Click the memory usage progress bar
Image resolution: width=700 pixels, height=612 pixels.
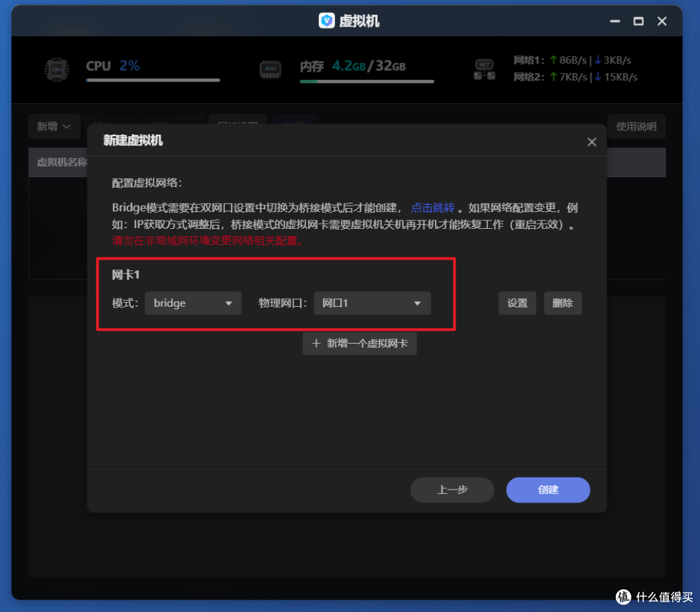[x=366, y=82]
